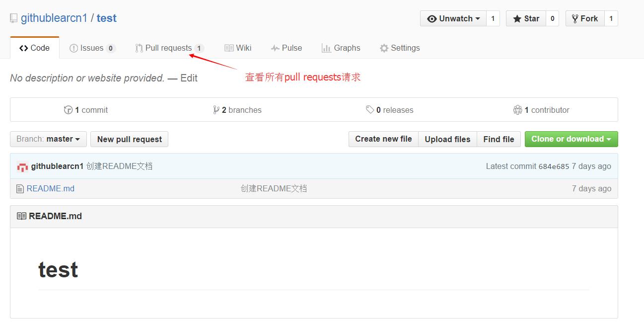Click the repository book icon beside githublearcn1
The image size is (644, 327).
click(x=12, y=18)
